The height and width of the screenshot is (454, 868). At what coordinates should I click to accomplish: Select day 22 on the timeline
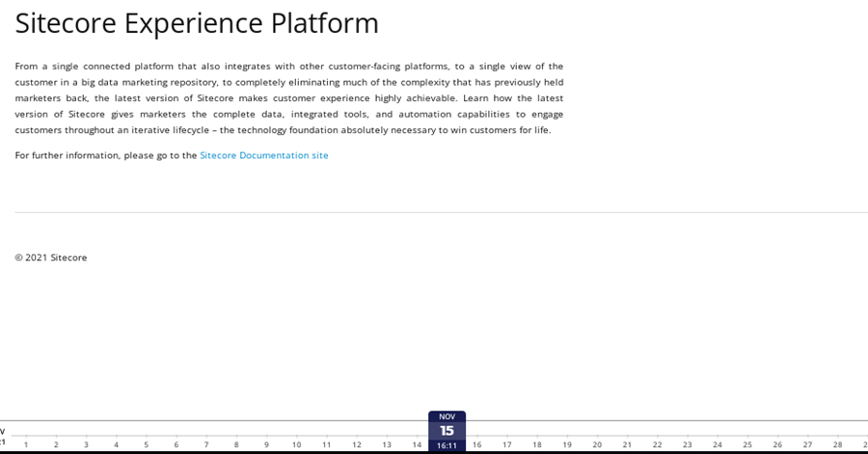(x=657, y=444)
